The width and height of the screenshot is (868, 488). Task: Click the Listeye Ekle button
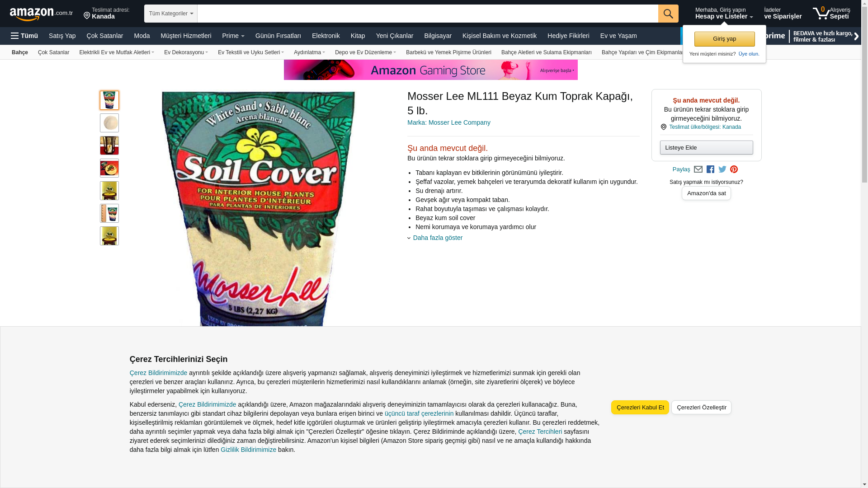[x=706, y=147]
